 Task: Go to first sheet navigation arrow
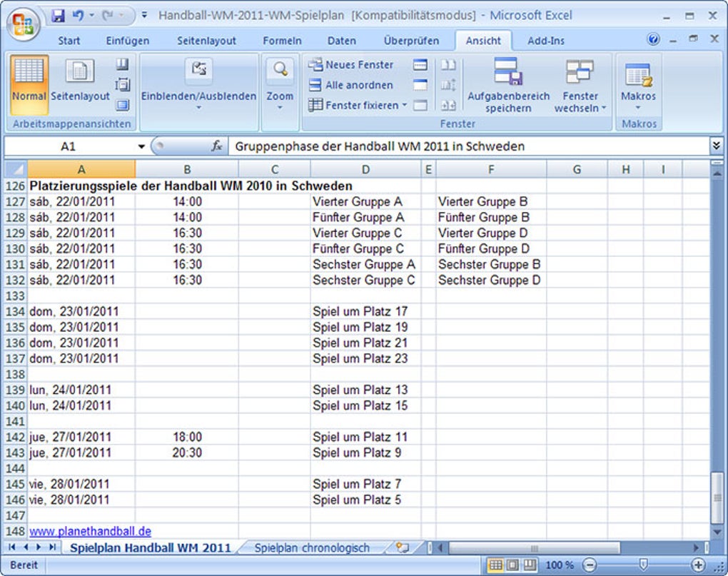point(11,547)
